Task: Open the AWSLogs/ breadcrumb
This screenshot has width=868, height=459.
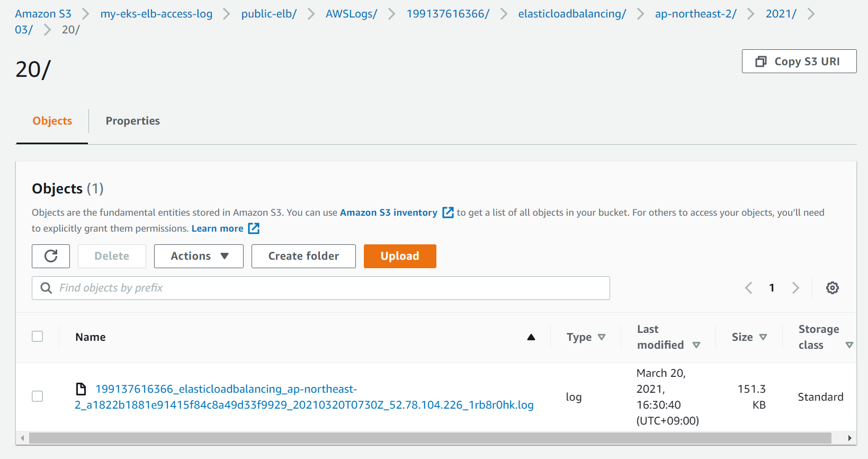Action: (x=351, y=14)
